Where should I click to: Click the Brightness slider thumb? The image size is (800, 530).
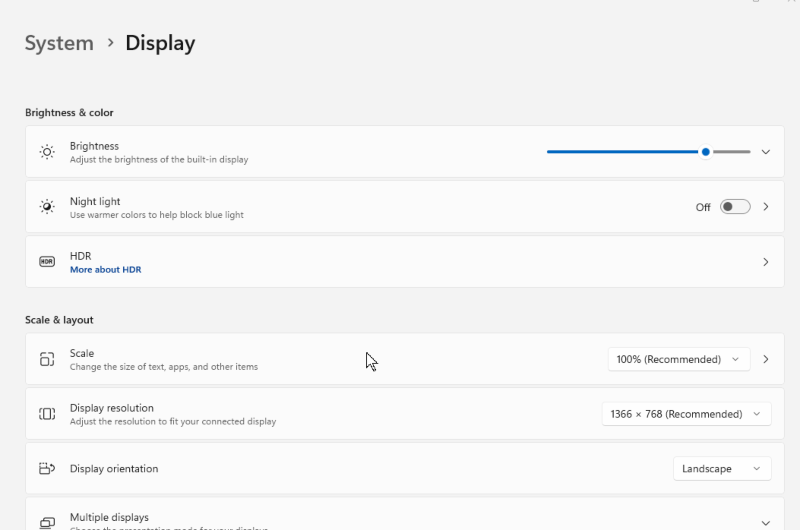point(706,152)
